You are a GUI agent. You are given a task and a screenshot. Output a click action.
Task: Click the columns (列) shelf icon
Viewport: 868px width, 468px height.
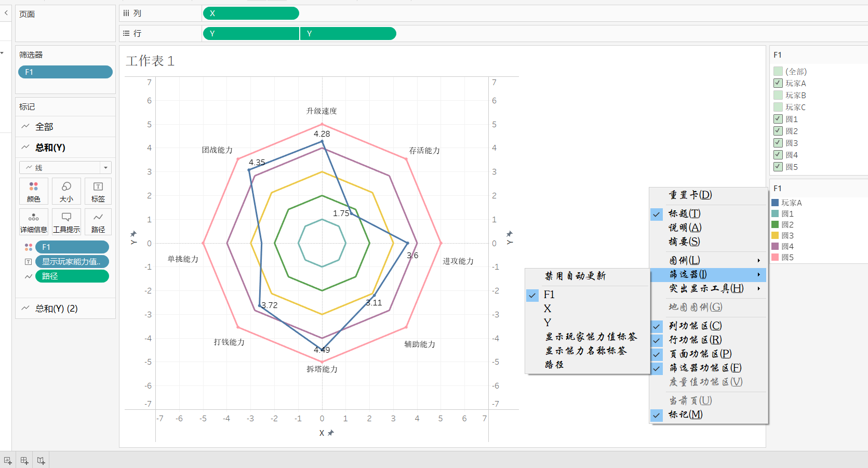click(126, 14)
